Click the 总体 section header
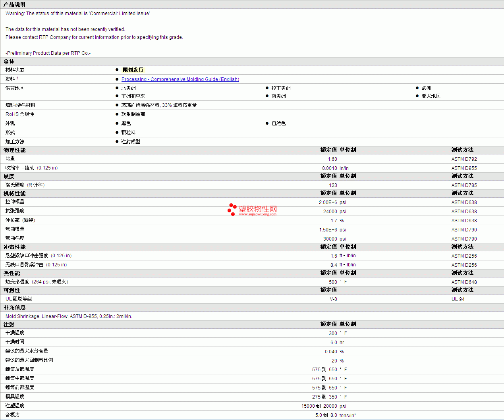Screen dimensions: 504x420 [9, 61]
